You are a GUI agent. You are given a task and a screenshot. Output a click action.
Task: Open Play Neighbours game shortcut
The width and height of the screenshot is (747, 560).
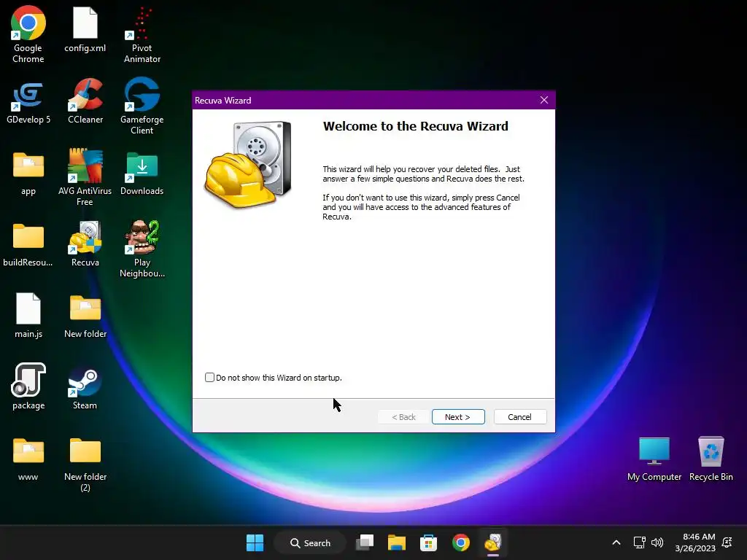[142, 249]
